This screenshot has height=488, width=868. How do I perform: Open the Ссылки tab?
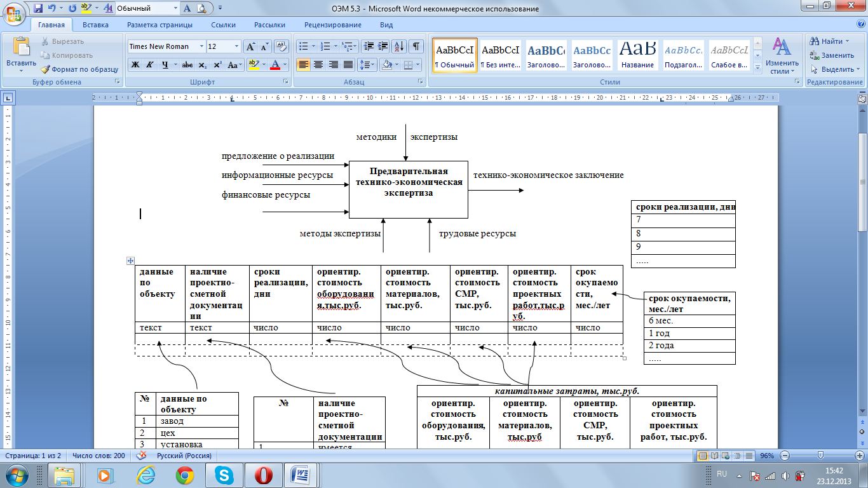tap(224, 25)
